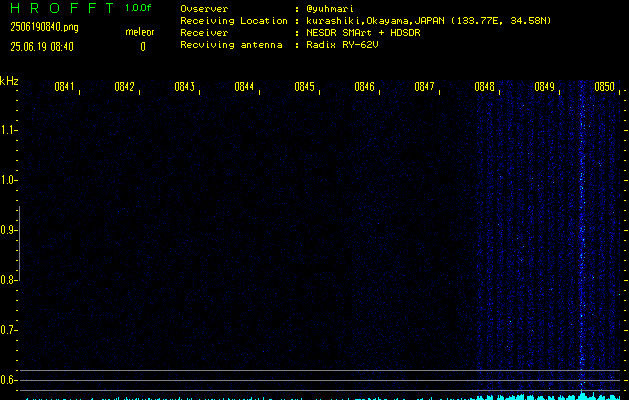629x400 pixels.
Task: Click the meteor count value 0
Action: pyautogui.click(x=143, y=47)
